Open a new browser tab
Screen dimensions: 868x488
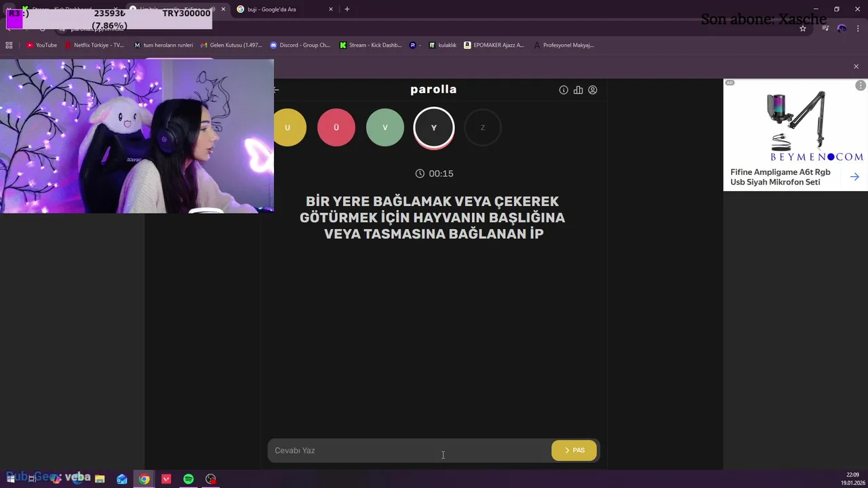pyautogui.click(x=347, y=9)
